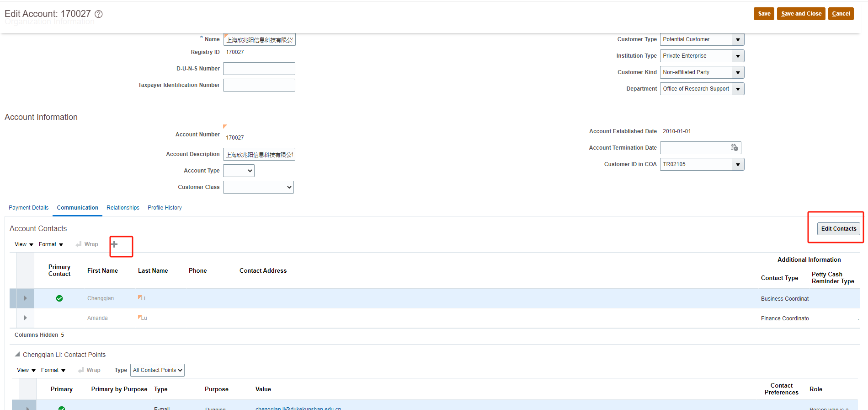Sort by the First Name column header
The image size is (868, 410).
pyautogui.click(x=102, y=271)
